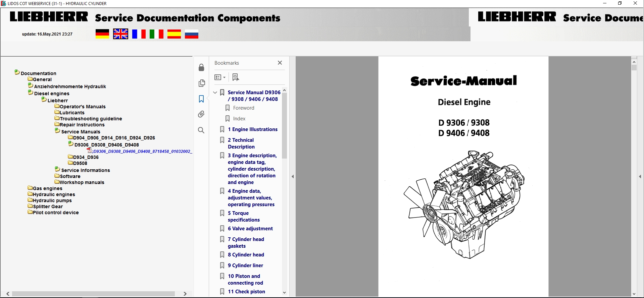Open 9 Cylinder liner bookmark
644x298 pixels.
click(x=246, y=265)
